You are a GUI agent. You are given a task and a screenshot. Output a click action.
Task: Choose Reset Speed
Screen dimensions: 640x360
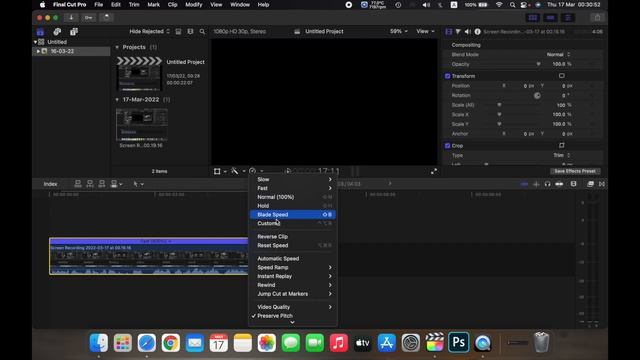[x=293, y=245]
